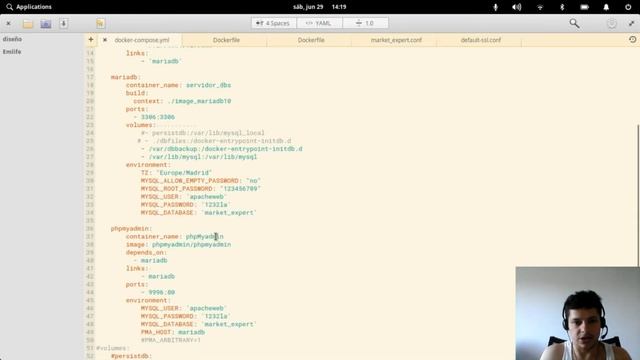Toggle fullscreen with the arrows icon
Viewport: 640px width, 360px height.
point(631,24)
